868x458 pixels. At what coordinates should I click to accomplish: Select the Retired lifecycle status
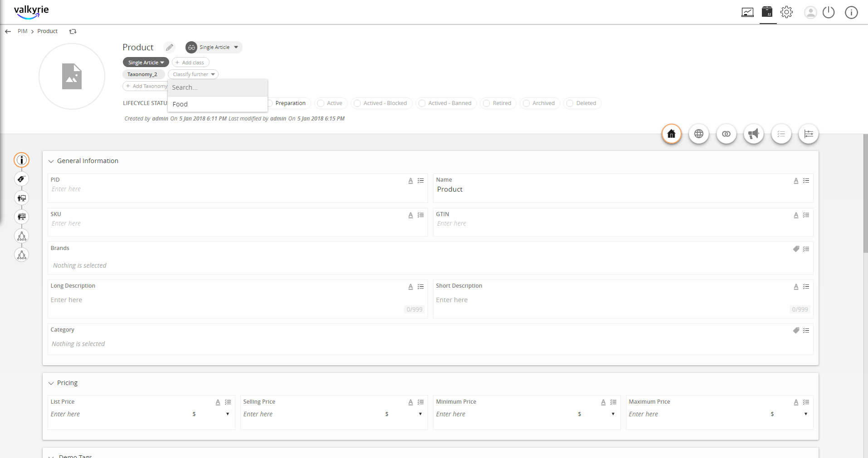(498, 103)
